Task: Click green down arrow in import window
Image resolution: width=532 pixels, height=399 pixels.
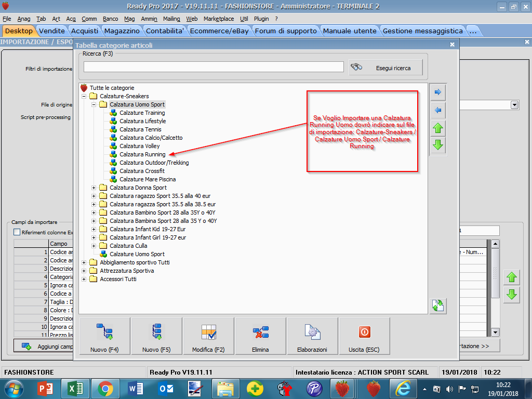Action: tap(512, 295)
